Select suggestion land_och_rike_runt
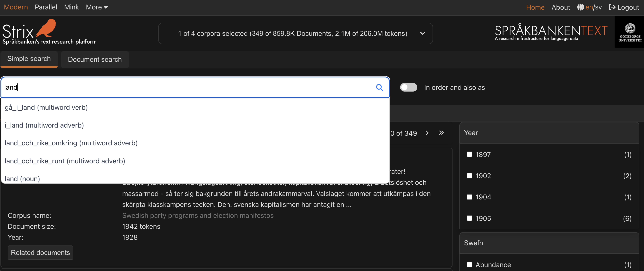644x271 pixels. tap(195, 161)
